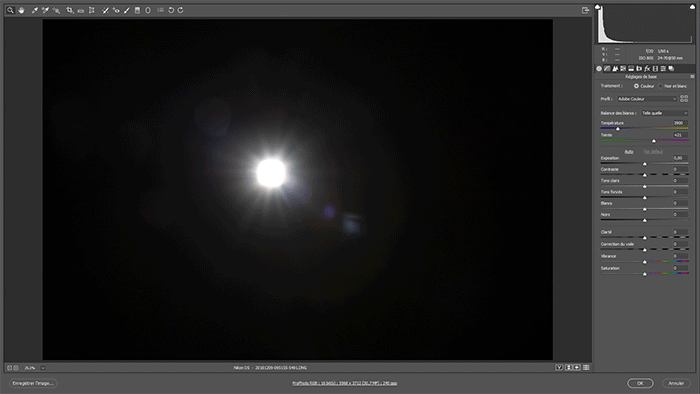
Task: Open the preview preferences list icon
Action: pyautogui.click(x=586, y=368)
